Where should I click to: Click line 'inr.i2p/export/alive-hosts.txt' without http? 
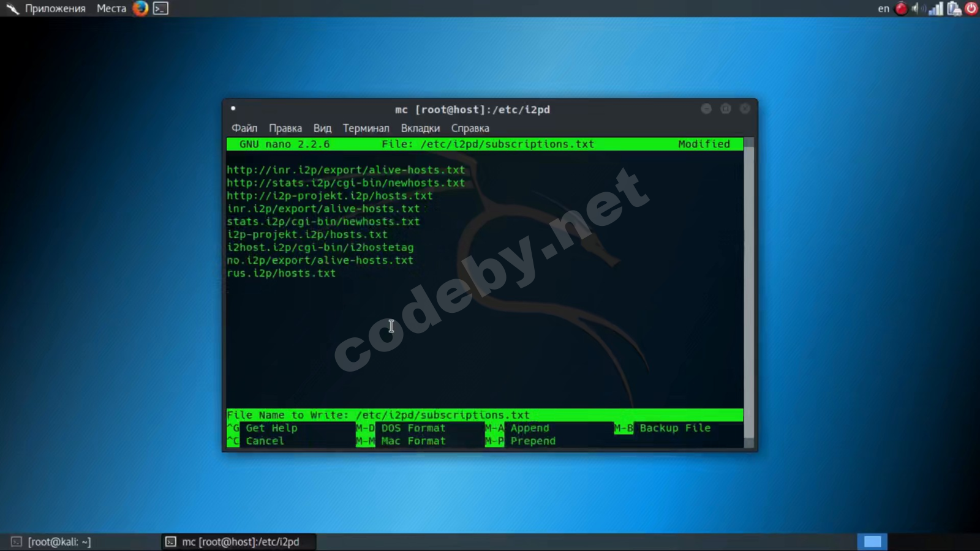(323, 208)
